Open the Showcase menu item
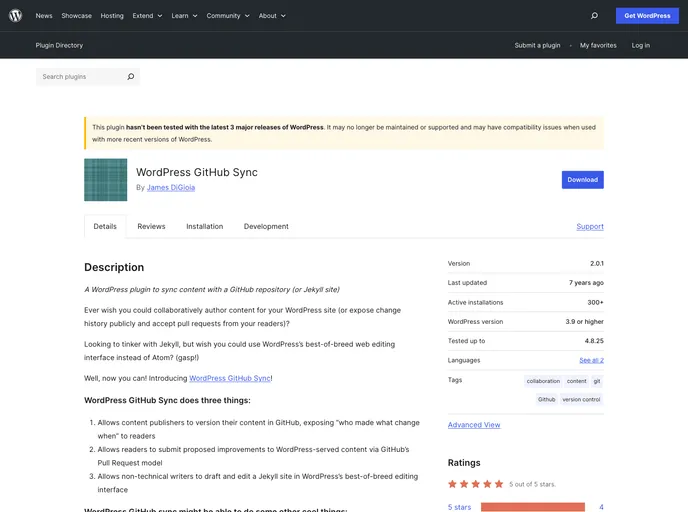The width and height of the screenshot is (688, 512). [x=76, y=16]
